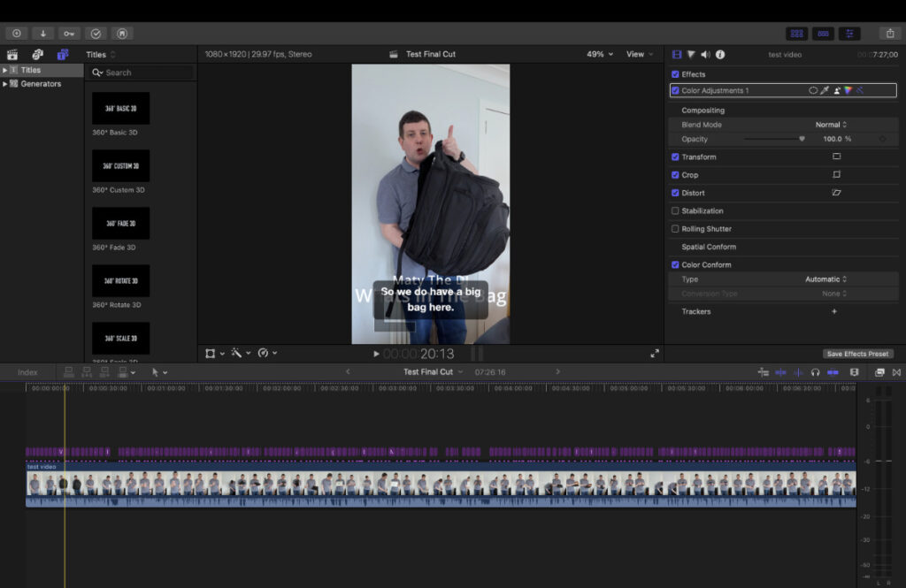
Task: Open the enhancements magic wand dropdown
Action: (x=241, y=353)
